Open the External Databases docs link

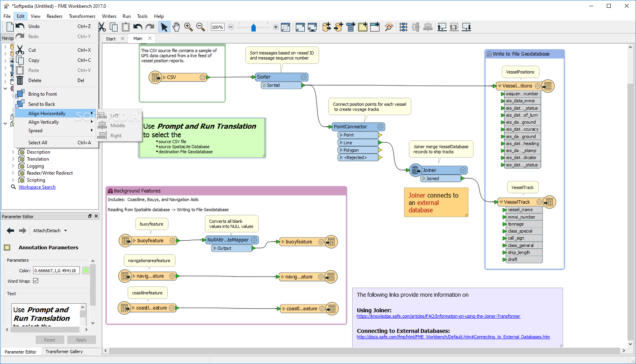click(x=453, y=337)
